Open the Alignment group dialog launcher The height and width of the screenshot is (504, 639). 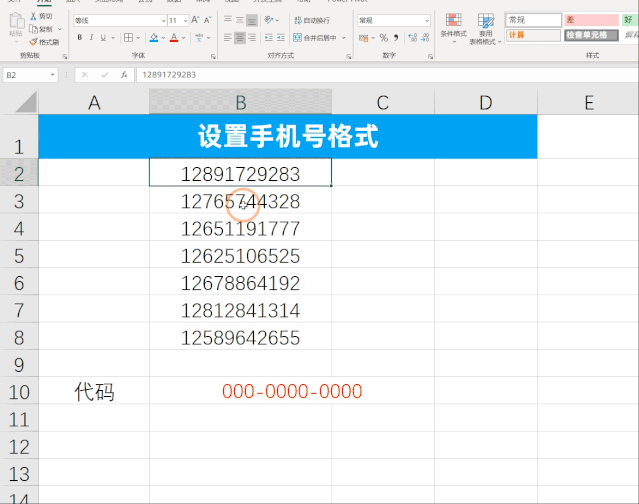click(349, 57)
